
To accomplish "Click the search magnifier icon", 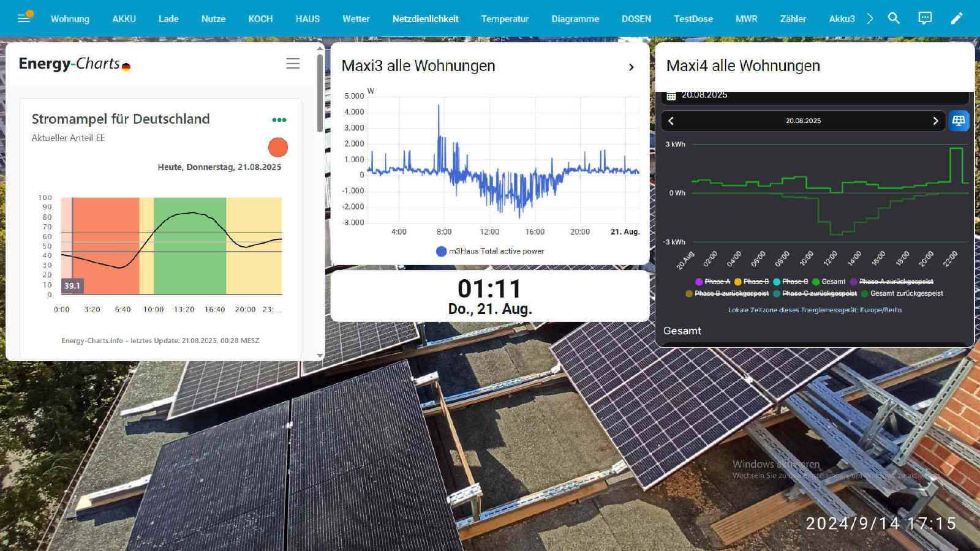I will click(894, 18).
